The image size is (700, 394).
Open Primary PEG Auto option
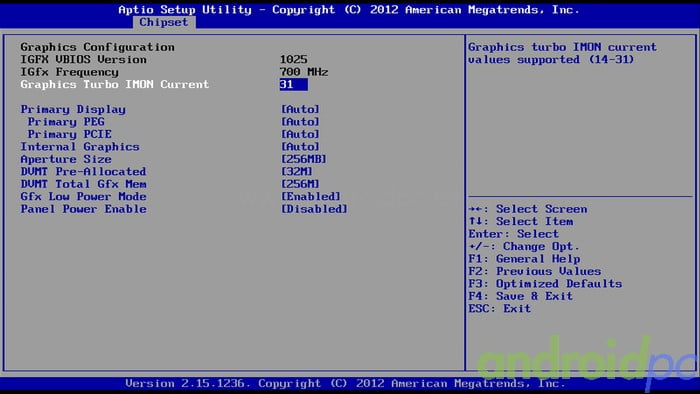click(300, 122)
